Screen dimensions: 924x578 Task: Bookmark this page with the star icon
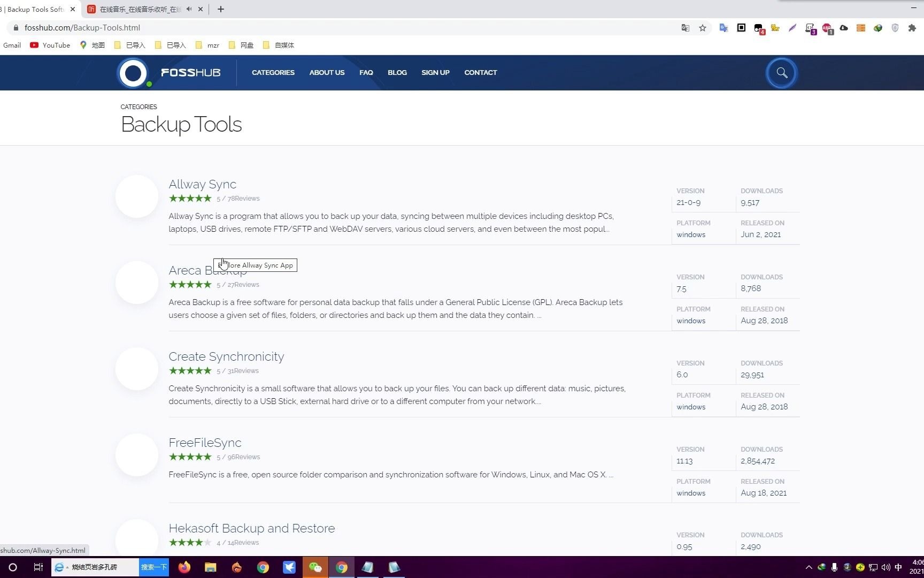click(x=703, y=28)
